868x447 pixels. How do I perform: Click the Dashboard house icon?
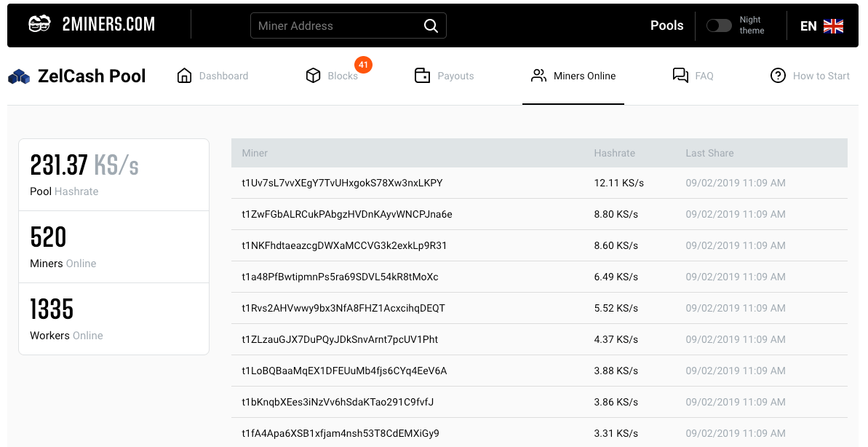184,76
